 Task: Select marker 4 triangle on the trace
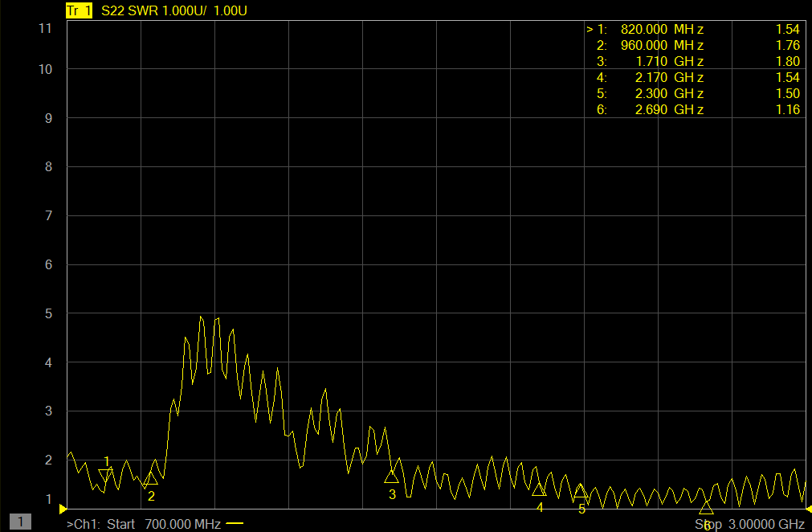539,489
